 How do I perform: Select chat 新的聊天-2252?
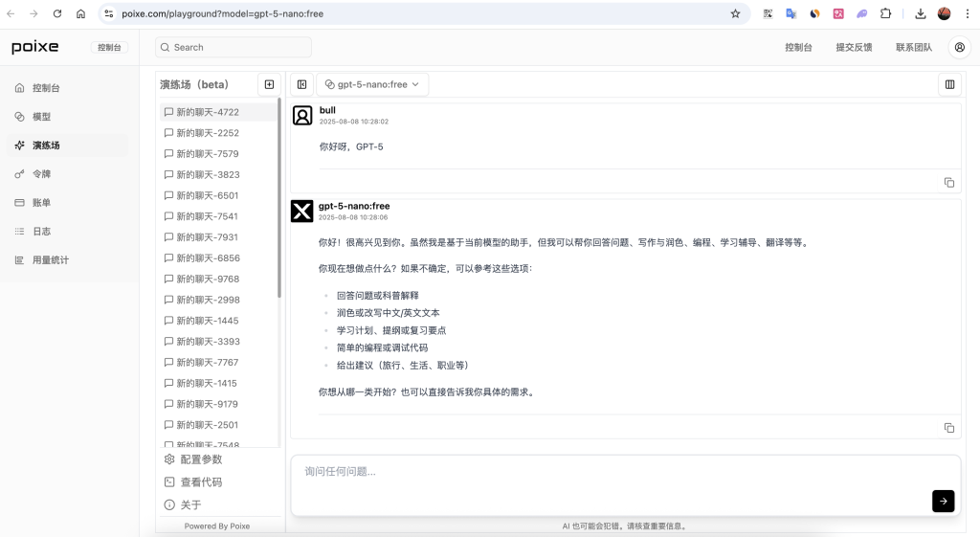[x=207, y=133]
